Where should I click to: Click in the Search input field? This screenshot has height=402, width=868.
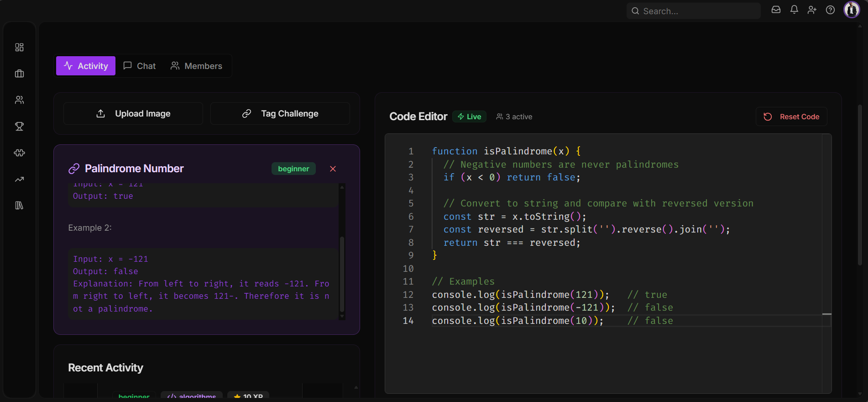click(x=698, y=11)
